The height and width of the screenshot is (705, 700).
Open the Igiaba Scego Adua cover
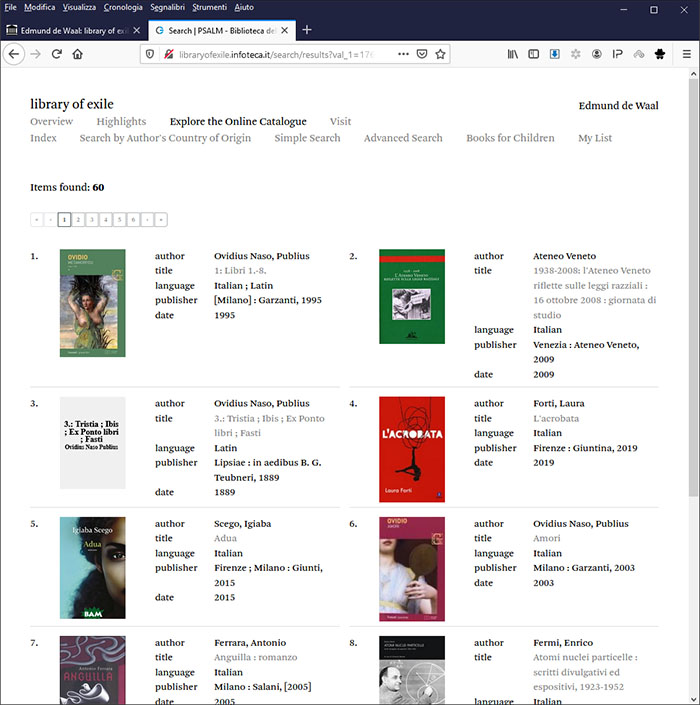point(93,568)
